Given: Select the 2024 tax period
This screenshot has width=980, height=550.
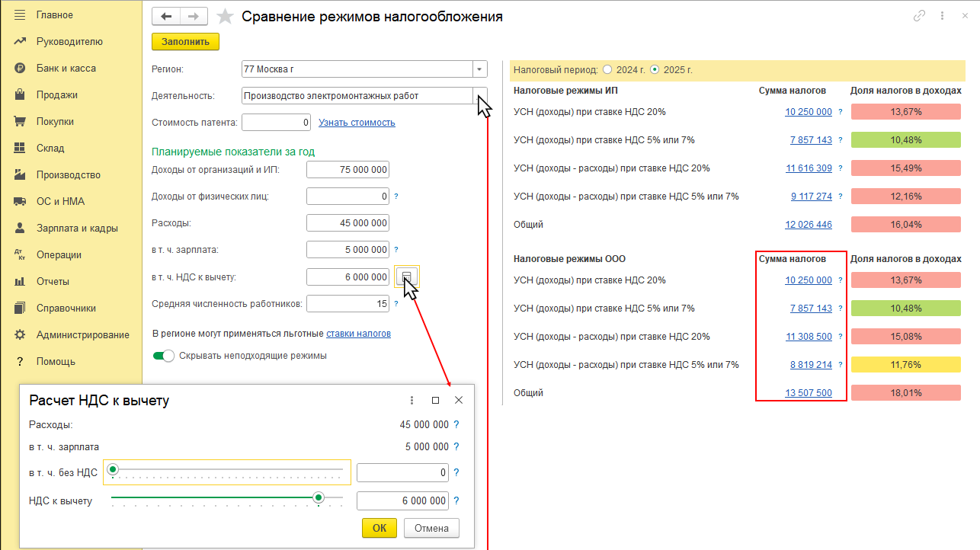Looking at the screenshot, I should (x=607, y=69).
